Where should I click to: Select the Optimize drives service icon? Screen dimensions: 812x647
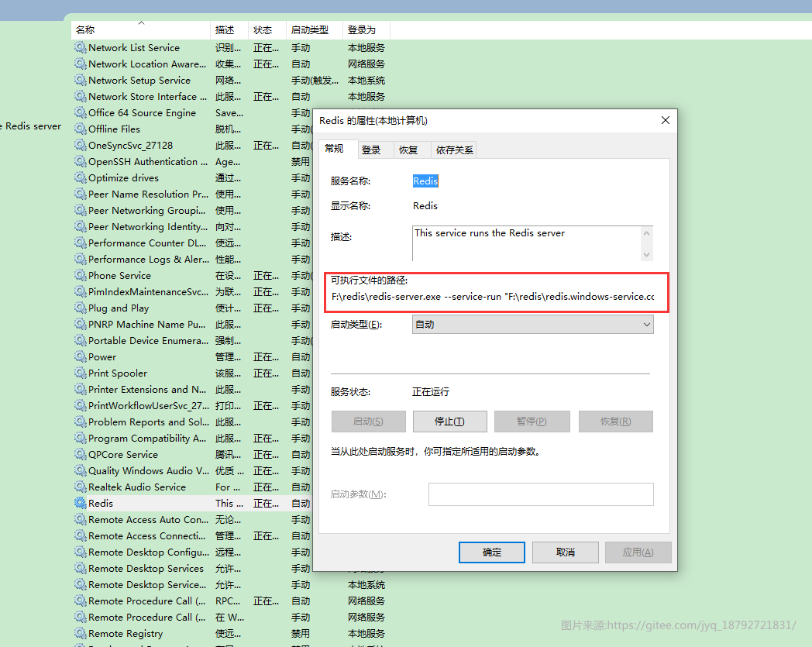(x=81, y=177)
